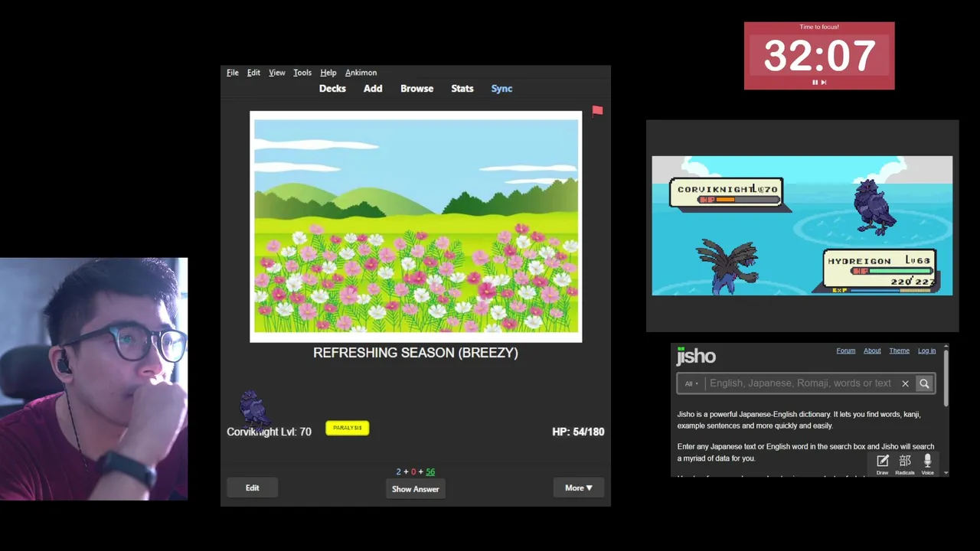Click the HP: 54/180 text
Viewport: 980px width, 551px height.
pos(578,432)
